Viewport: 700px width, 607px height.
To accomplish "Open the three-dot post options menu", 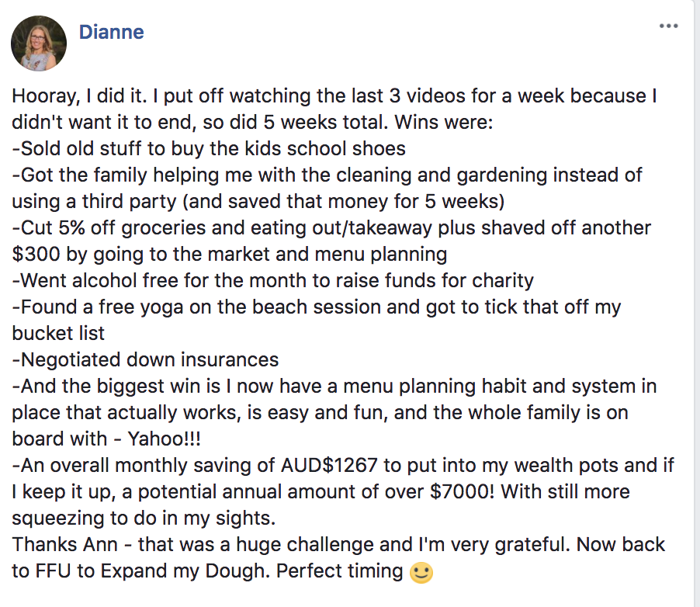I will [x=668, y=26].
